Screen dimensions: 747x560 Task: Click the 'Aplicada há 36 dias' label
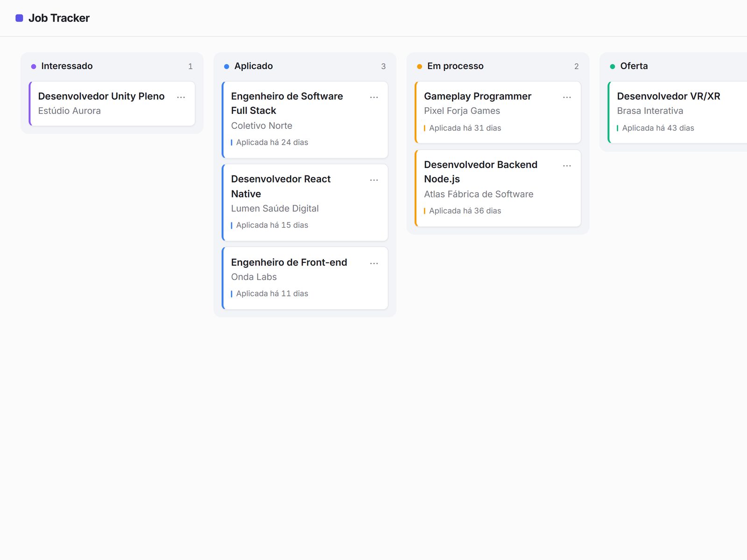[465, 211]
